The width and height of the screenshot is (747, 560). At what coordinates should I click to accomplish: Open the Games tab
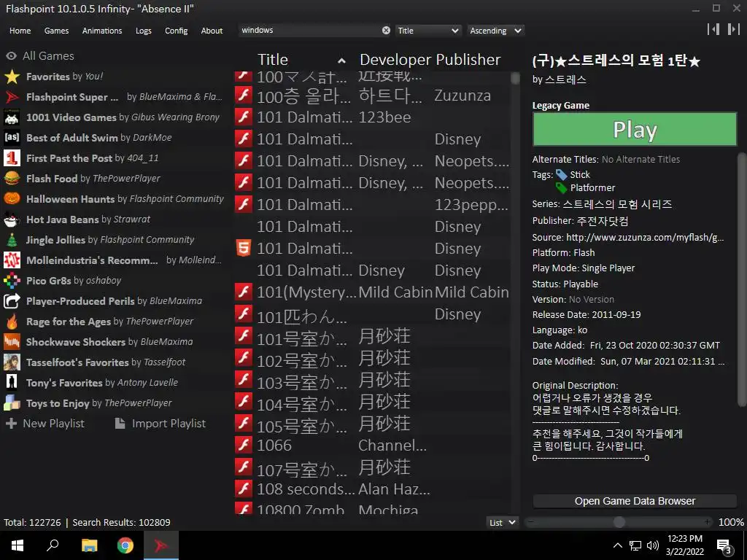(x=56, y=31)
